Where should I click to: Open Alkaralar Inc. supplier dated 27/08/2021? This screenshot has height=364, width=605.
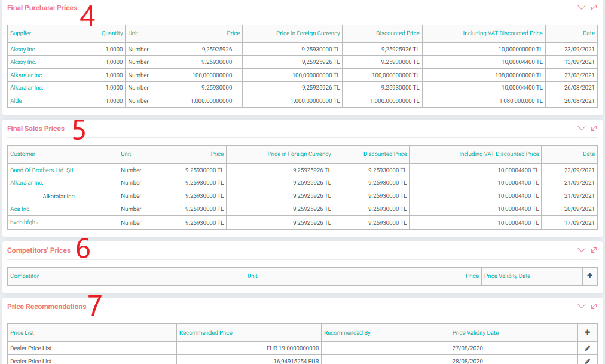point(27,75)
